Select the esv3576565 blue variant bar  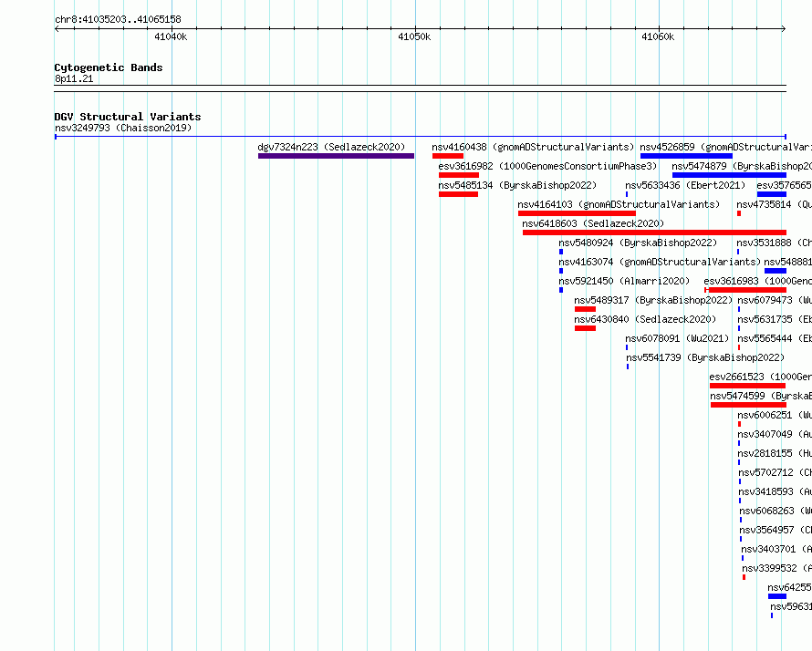(772, 194)
